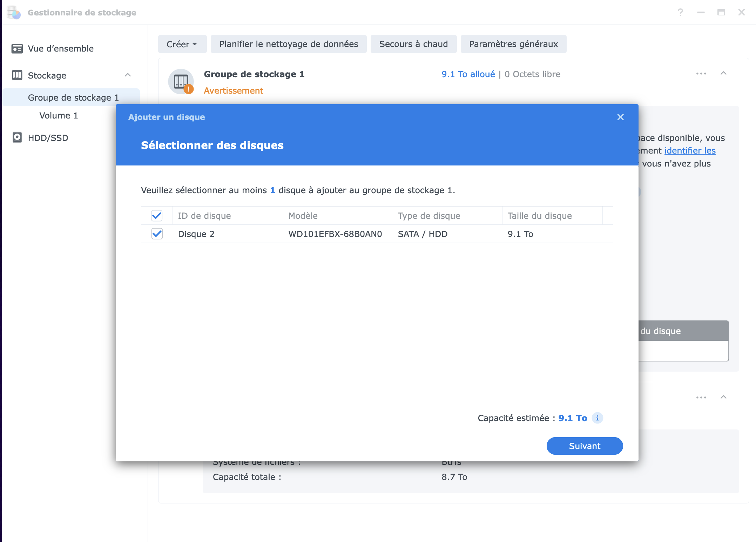The image size is (756, 542).
Task: Open the identifier les link
Action: tap(690, 150)
